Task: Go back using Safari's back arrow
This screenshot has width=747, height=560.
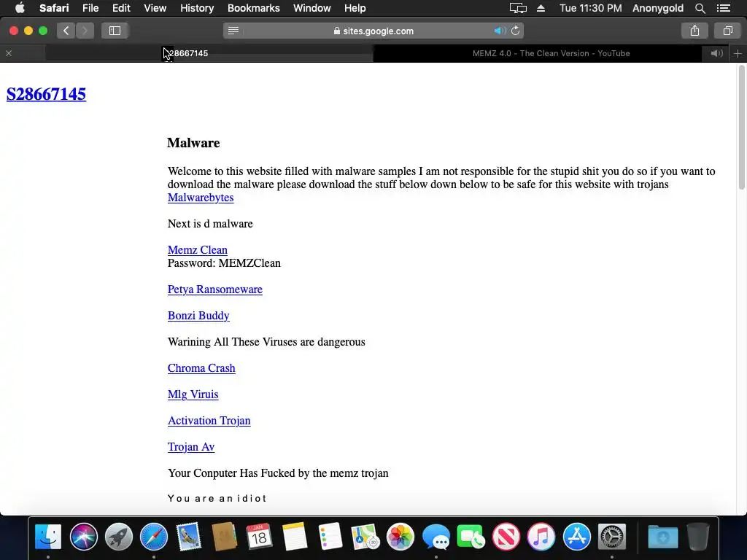Action: [66, 31]
